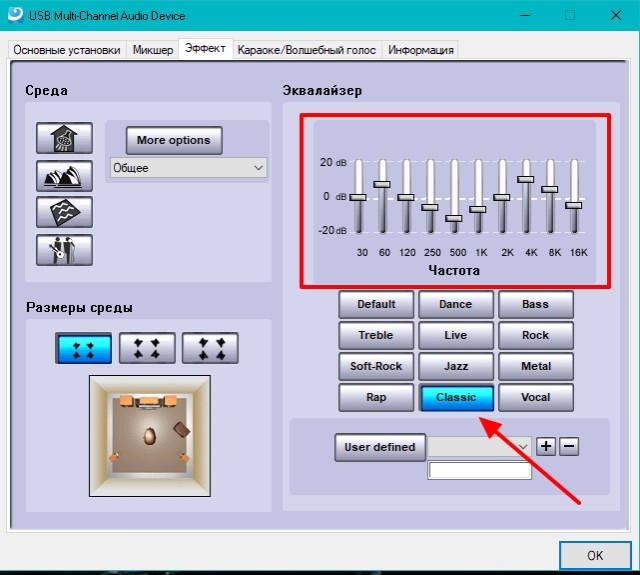This screenshot has width=640, height=575.
Task: Apply the Bass equalizer preset
Action: (536, 304)
